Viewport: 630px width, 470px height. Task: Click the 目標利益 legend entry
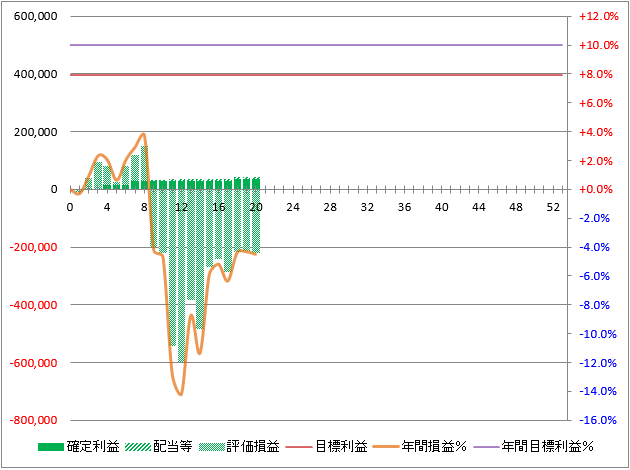tap(326, 446)
